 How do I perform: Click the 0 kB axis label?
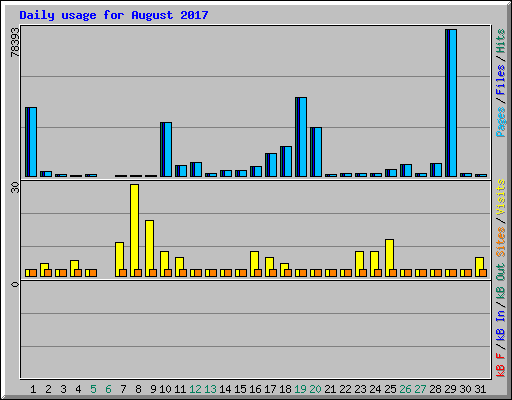coord(15,284)
